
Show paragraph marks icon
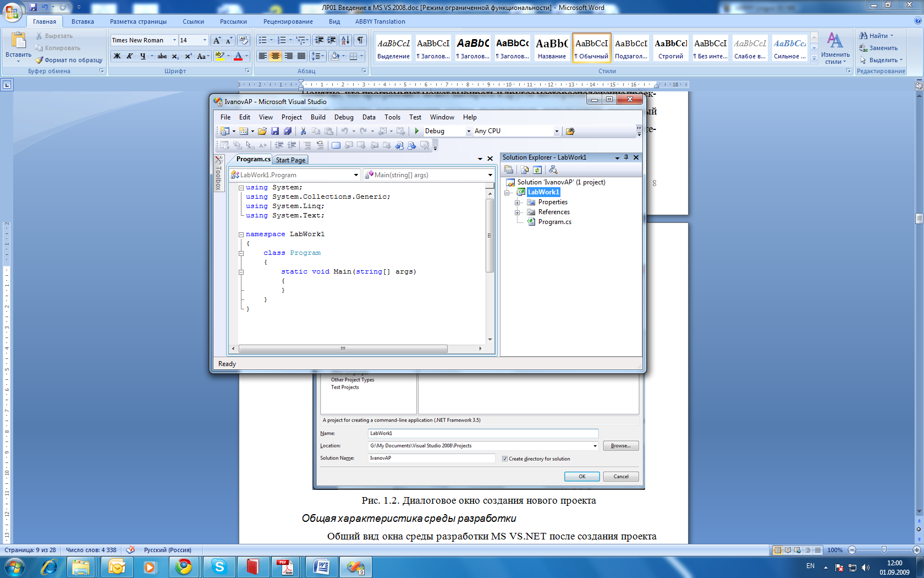(360, 40)
